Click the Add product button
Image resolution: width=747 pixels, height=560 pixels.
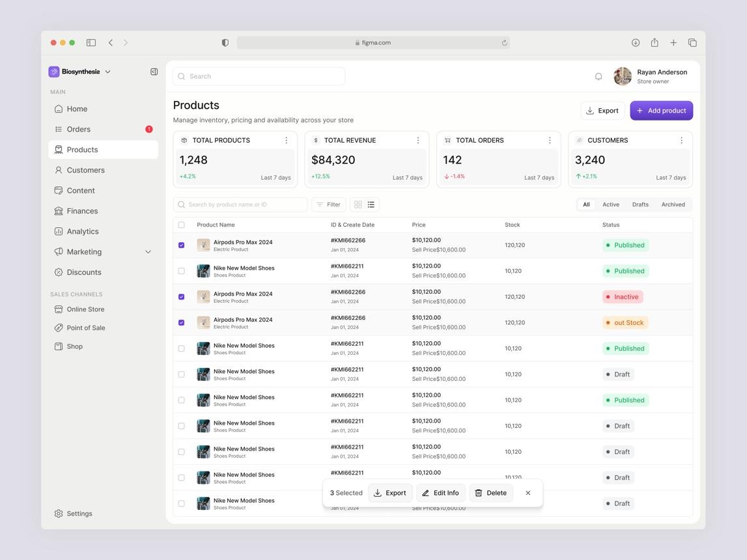tap(661, 111)
